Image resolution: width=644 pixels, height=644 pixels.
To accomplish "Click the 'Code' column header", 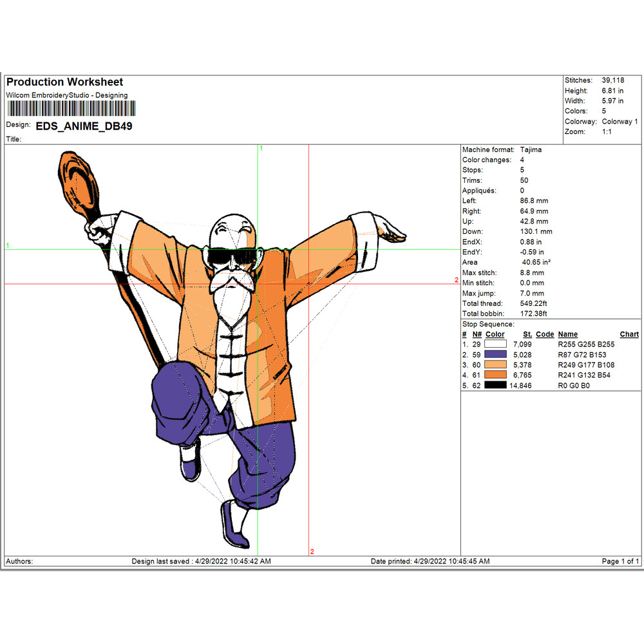I will (x=544, y=334).
